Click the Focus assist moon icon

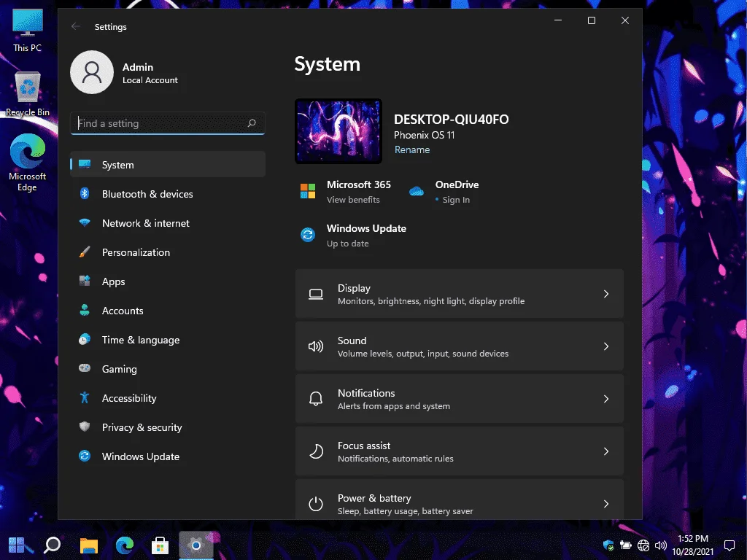tap(315, 451)
